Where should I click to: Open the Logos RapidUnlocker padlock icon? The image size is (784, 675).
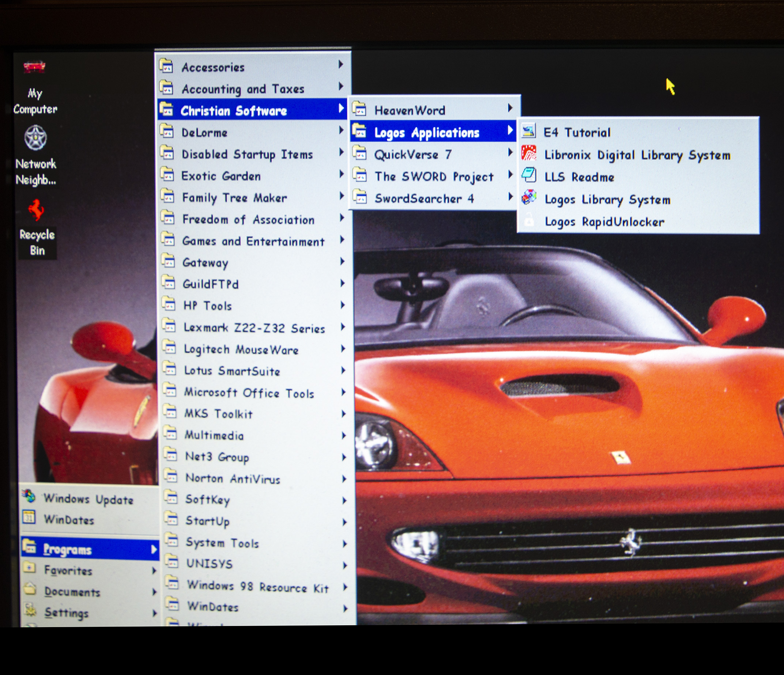tap(529, 220)
